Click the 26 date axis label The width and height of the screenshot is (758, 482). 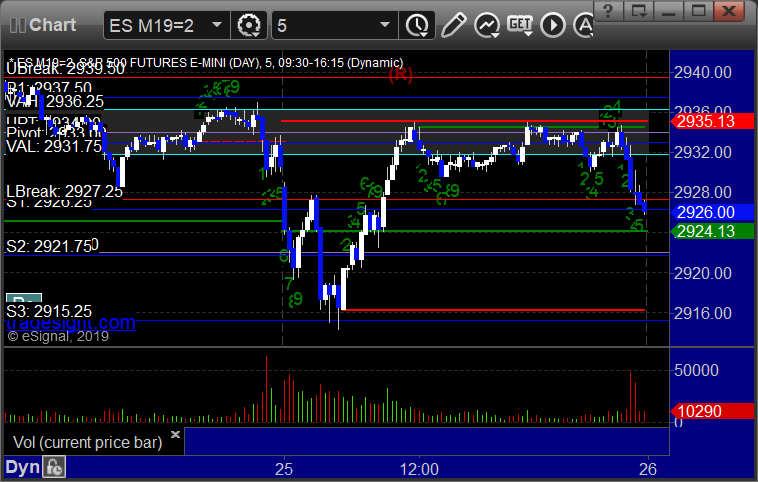(648, 469)
